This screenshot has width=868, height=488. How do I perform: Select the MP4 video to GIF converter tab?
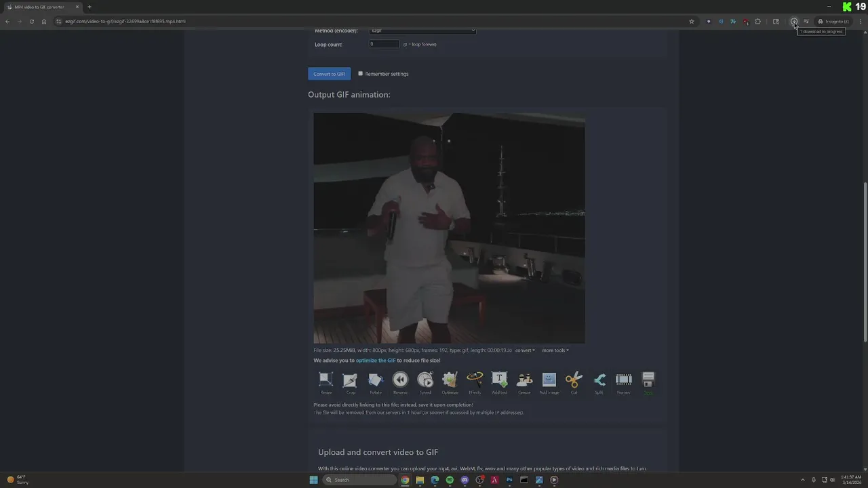43,7
